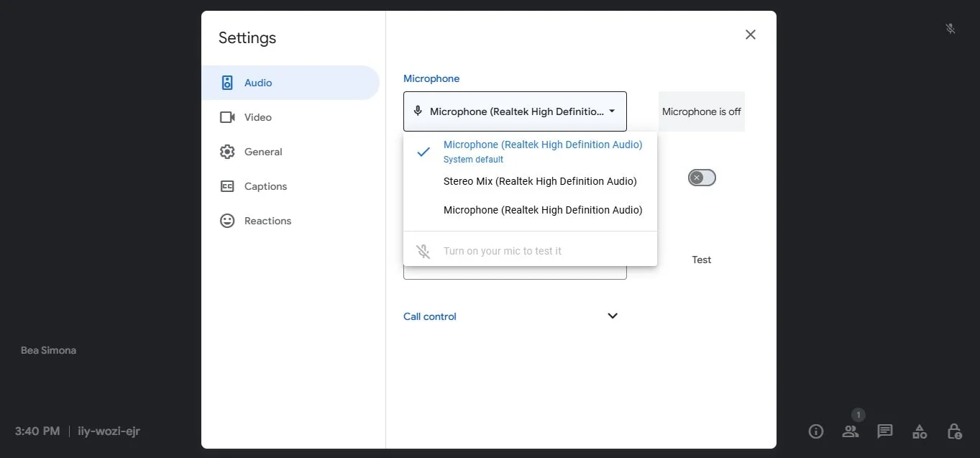Open the General settings tab

290,152
